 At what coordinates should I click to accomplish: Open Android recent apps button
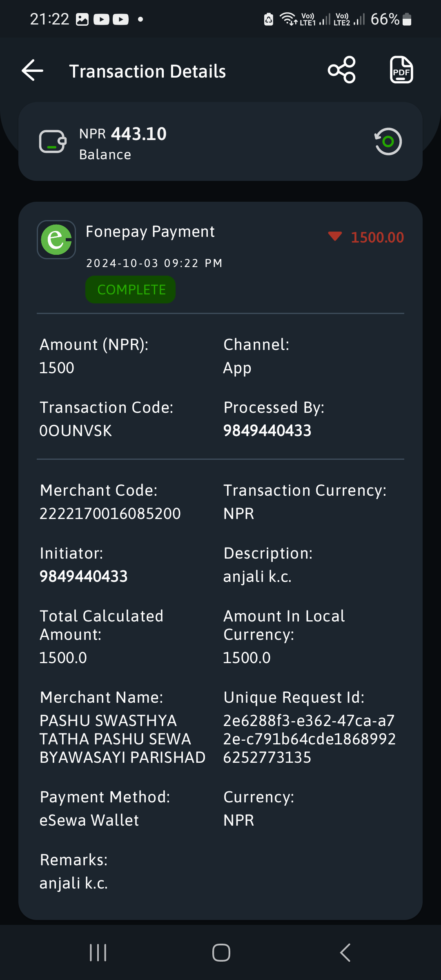point(98,953)
